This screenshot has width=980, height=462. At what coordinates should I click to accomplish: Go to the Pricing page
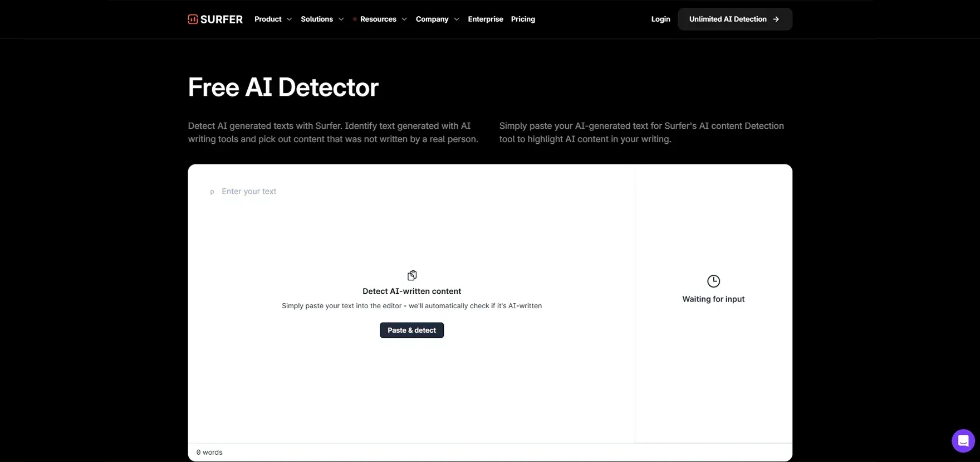pos(523,19)
